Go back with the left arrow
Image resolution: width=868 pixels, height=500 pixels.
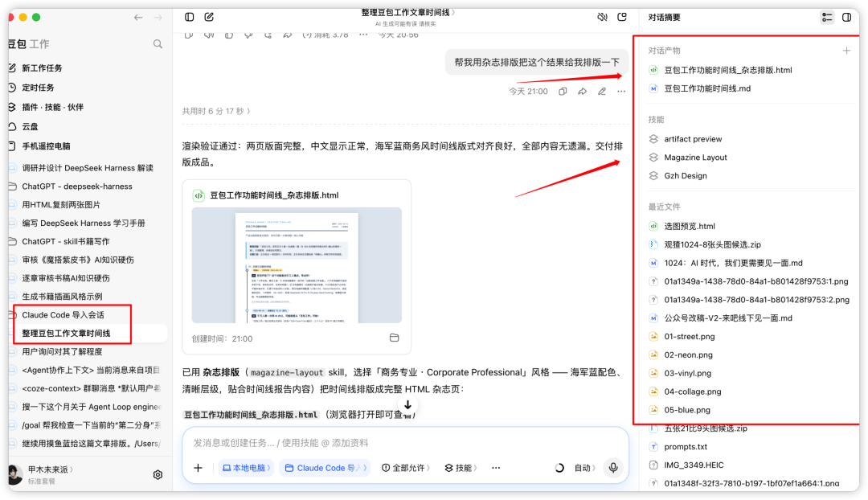(x=138, y=18)
